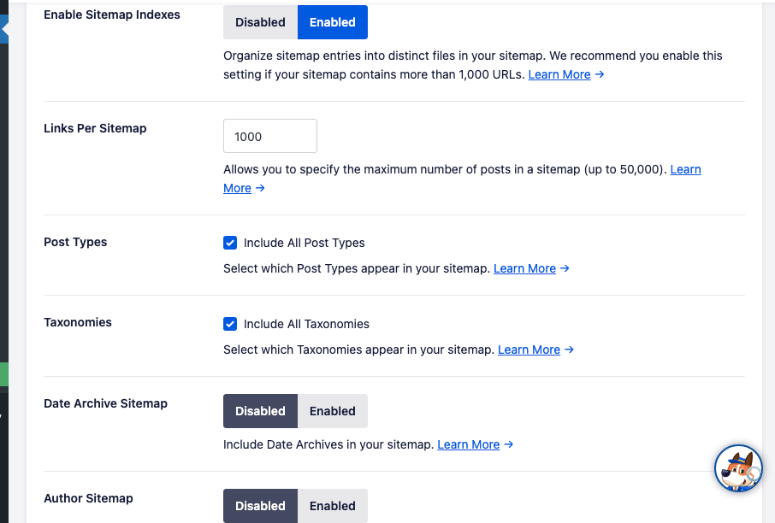This screenshot has width=775, height=523.
Task: Enable Sitemap Indexes with the Enabled button
Action: click(332, 22)
